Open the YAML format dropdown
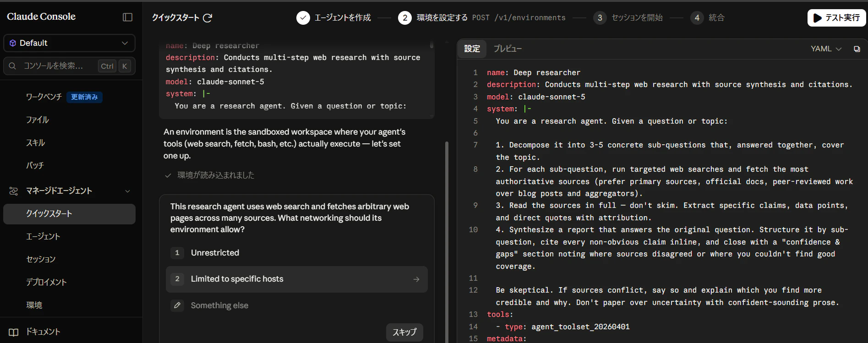Screen dimensions: 868x343 pos(826,49)
